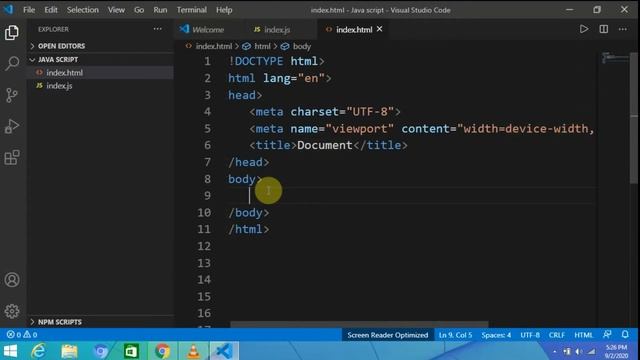Open the feedback icon in status bar

(x=607, y=335)
